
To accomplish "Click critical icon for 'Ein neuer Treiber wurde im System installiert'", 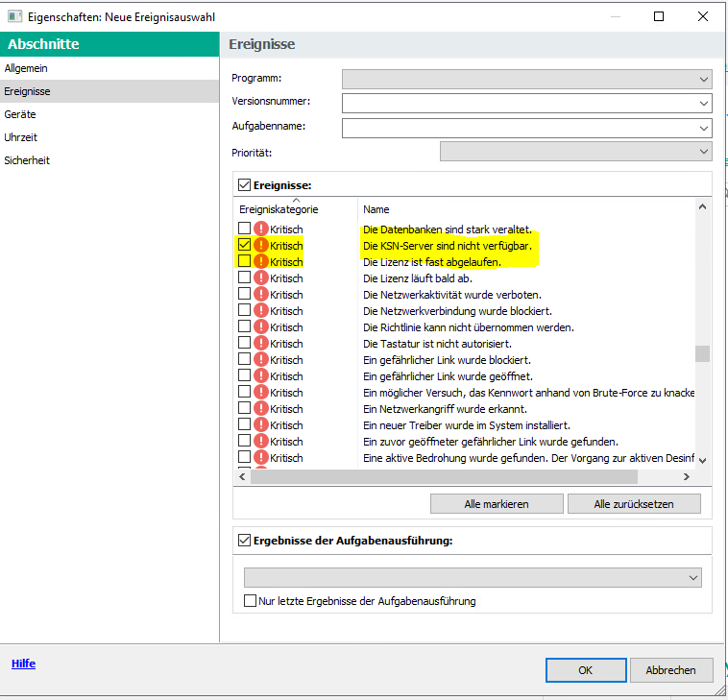I will [261, 424].
